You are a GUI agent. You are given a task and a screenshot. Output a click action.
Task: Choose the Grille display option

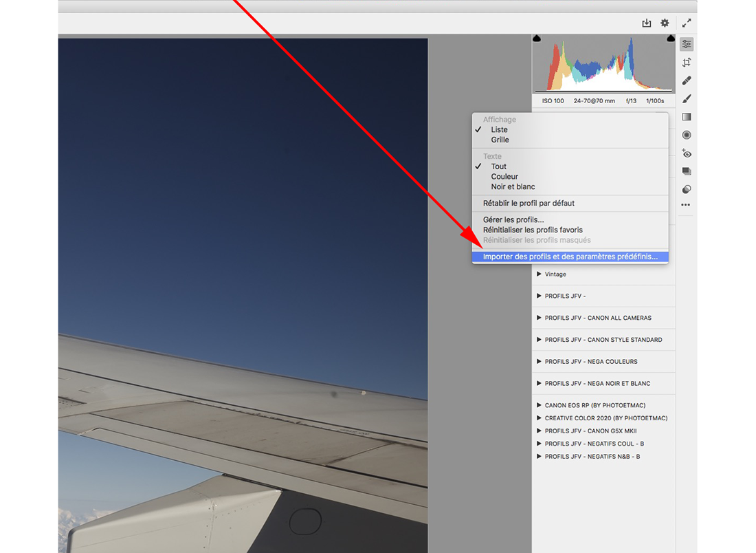tap(500, 140)
